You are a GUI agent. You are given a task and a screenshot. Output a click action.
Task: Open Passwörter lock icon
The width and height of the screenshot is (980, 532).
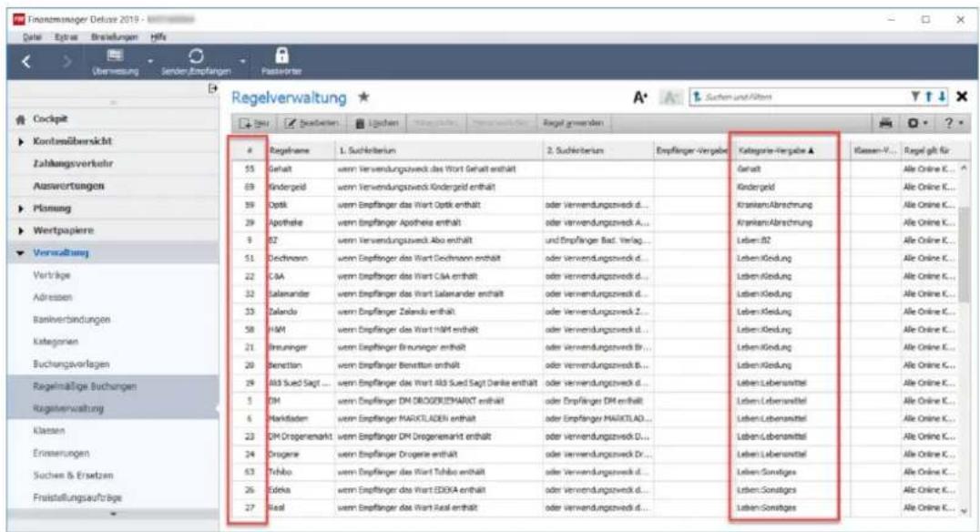281,62
